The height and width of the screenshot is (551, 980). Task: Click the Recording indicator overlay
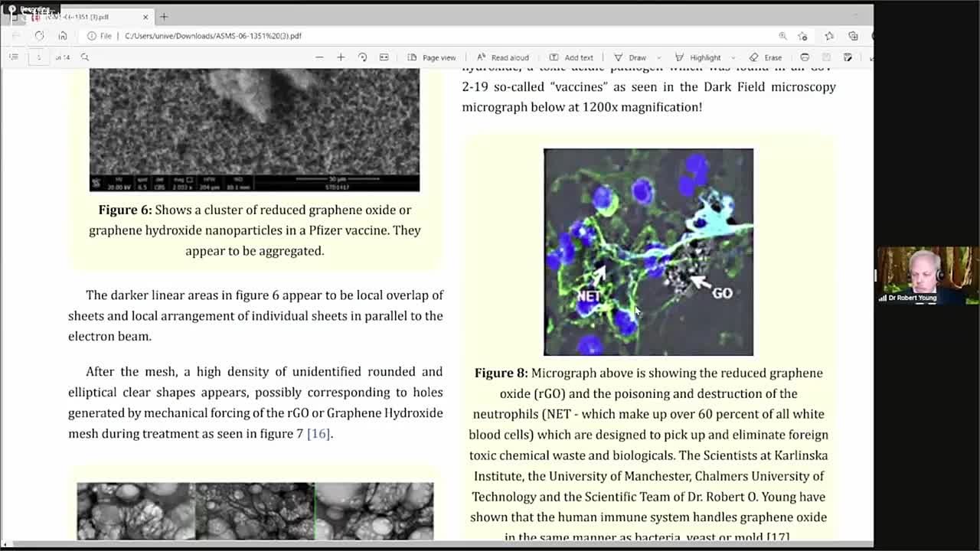coord(31,9)
